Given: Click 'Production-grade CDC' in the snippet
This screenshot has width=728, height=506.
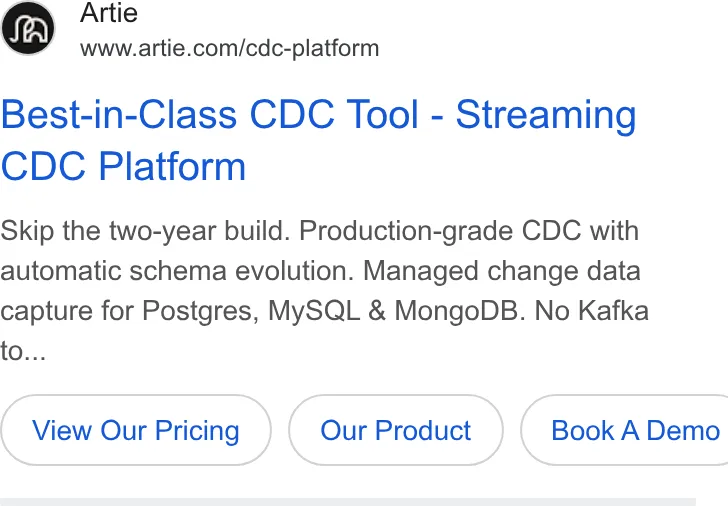Looking at the screenshot, I should pyautogui.click(x=440, y=231).
